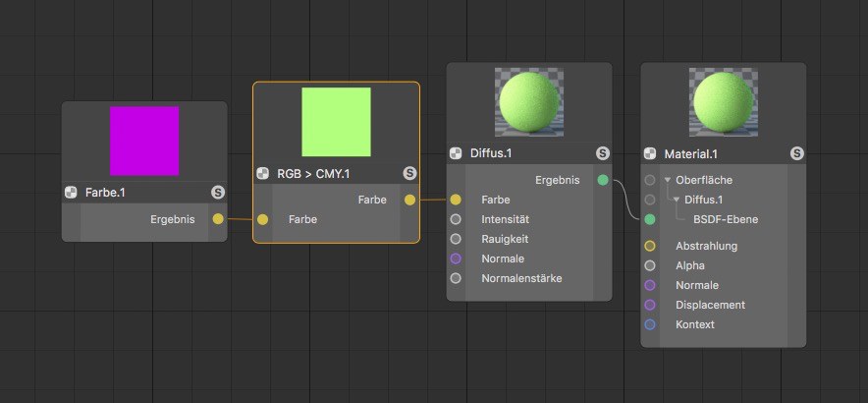This screenshot has height=403, width=868.
Task: Click the Material.1 node type icon
Action: point(650,153)
